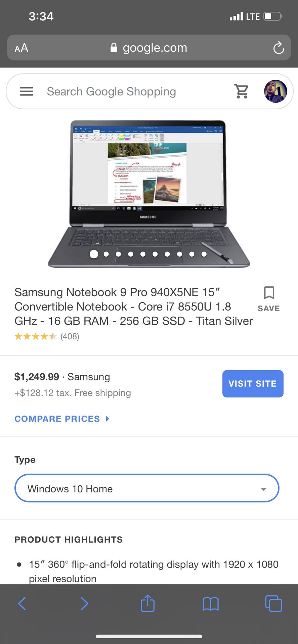Reload the page in Safari
Viewport: 298px width, 644px height.
[278, 48]
